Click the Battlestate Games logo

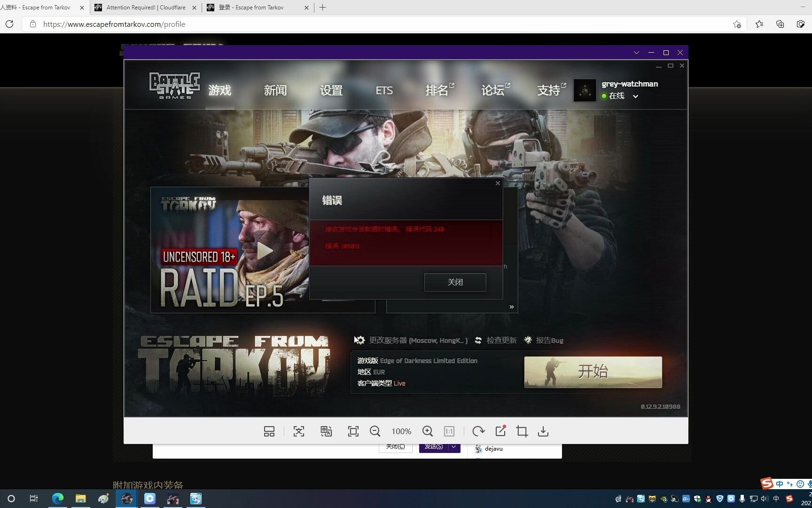coord(174,86)
